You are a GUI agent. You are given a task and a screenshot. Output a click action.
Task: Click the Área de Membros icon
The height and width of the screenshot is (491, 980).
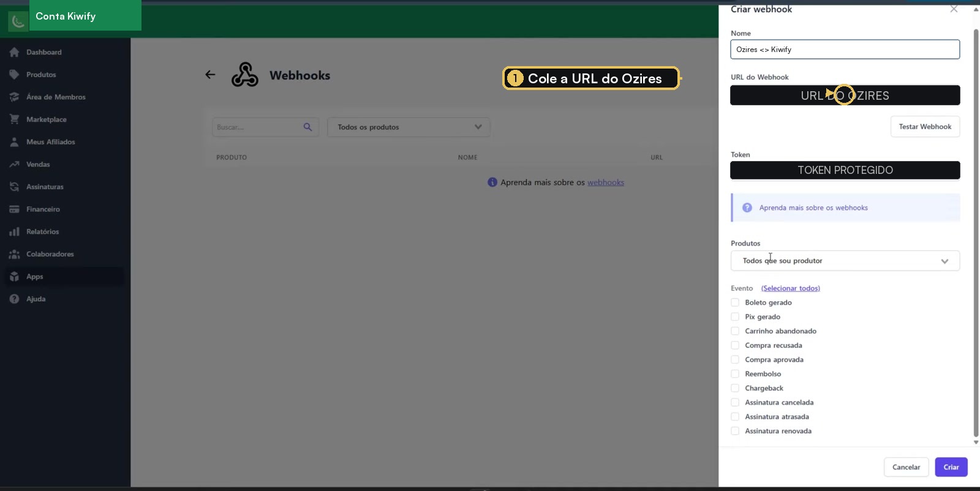(x=14, y=97)
